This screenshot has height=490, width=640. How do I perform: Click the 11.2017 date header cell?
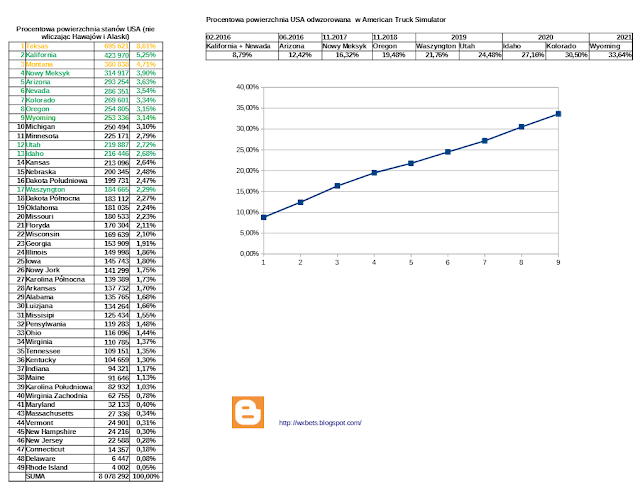347,37
